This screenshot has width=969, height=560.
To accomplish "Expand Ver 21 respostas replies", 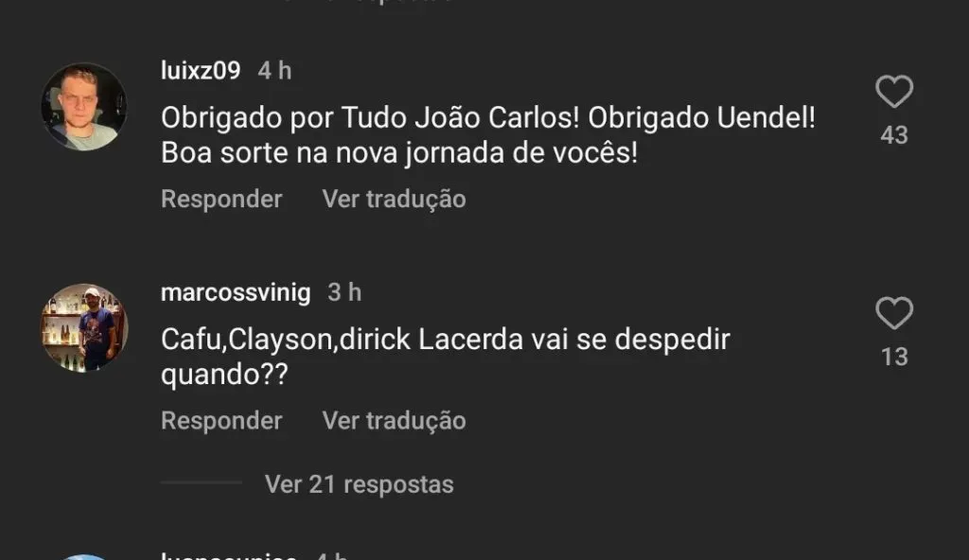I will [x=359, y=484].
